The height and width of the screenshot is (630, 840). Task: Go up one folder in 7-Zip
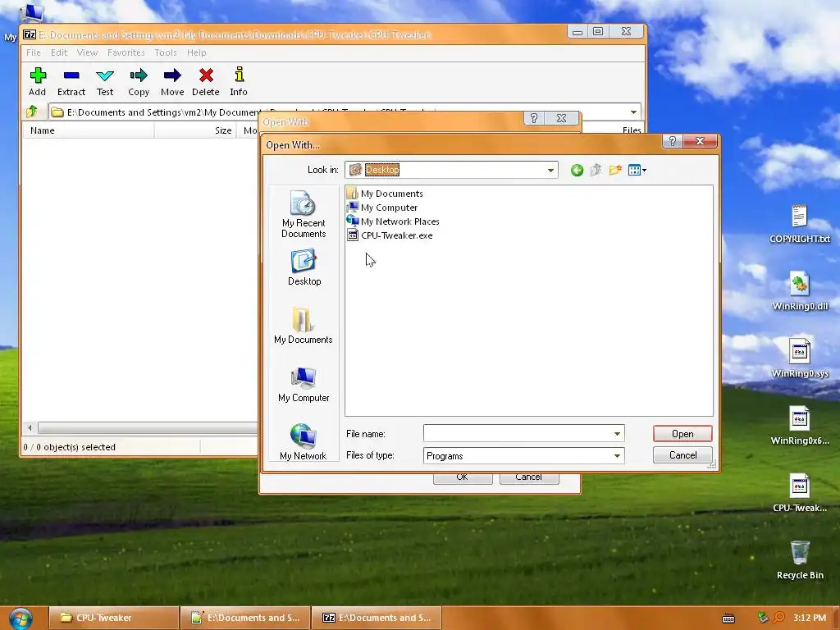point(32,112)
